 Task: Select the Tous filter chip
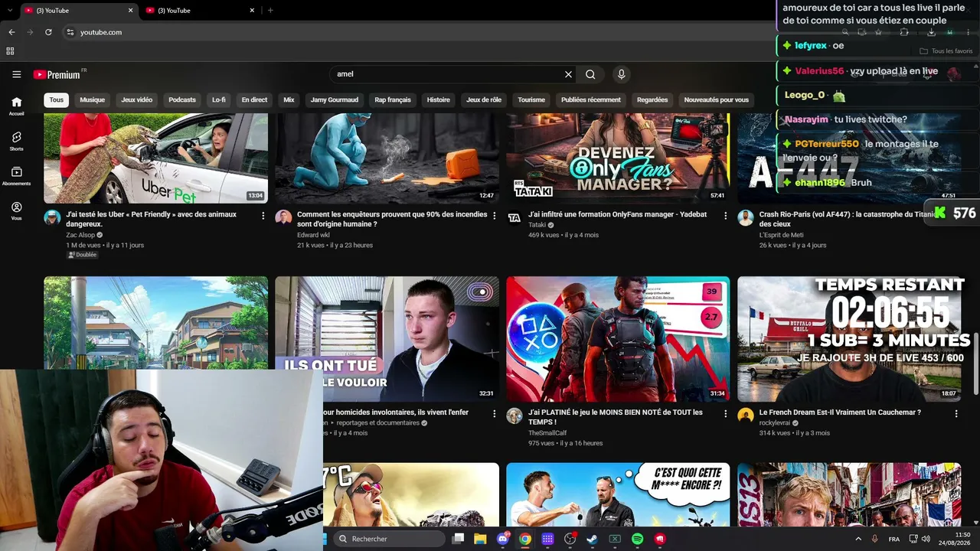pyautogui.click(x=57, y=99)
